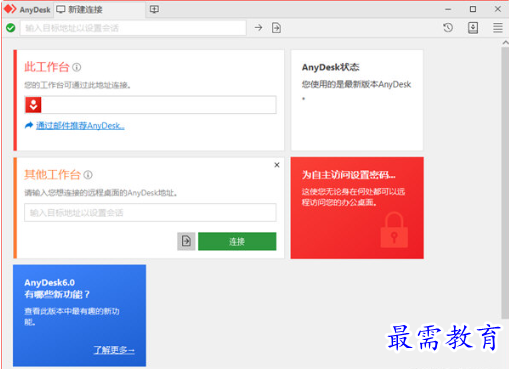Image resolution: width=509 pixels, height=369 pixels.
Task: Click the vertical scrollbar thumb
Action: 505,183
